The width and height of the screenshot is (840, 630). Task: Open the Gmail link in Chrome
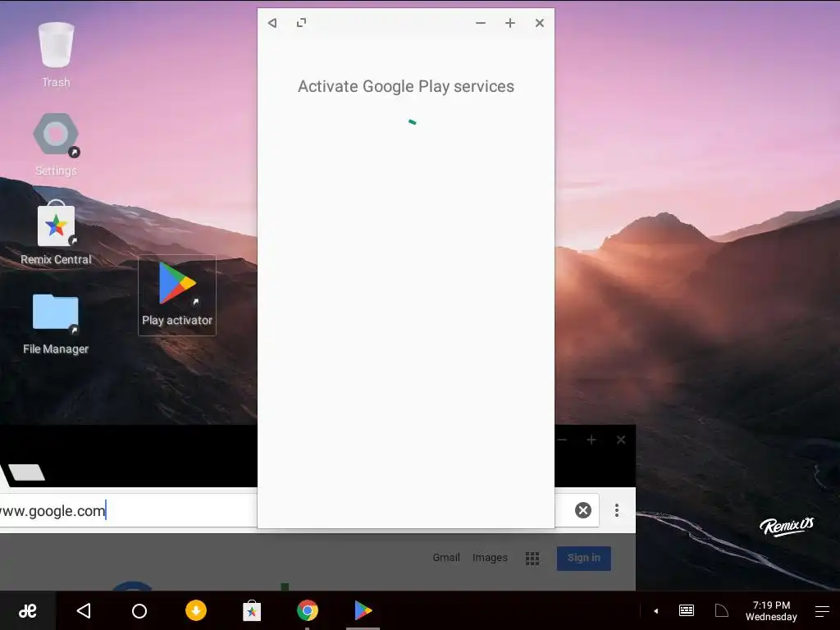pyautogui.click(x=446, y=558)
